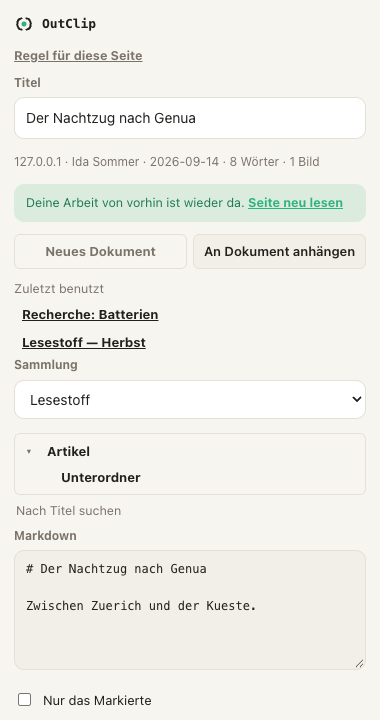380x720 pixels.
Task: Collapse the Artikel tree node triangle
Action: [x=29, y=452]
